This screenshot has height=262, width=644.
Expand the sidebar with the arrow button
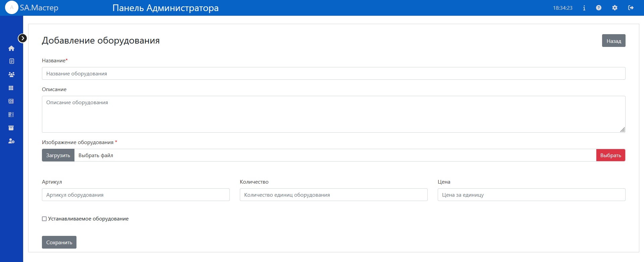point(22,38)
